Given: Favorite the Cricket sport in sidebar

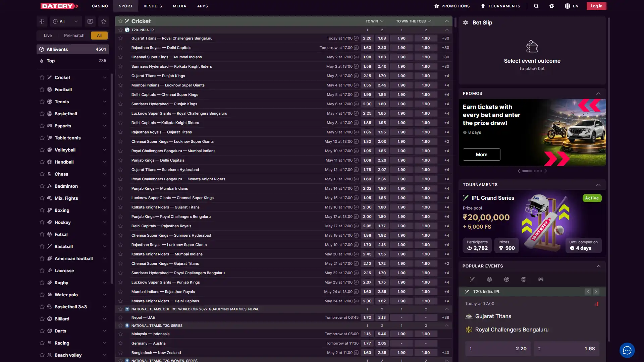Looking at the screenshot, I should (42, 77).
